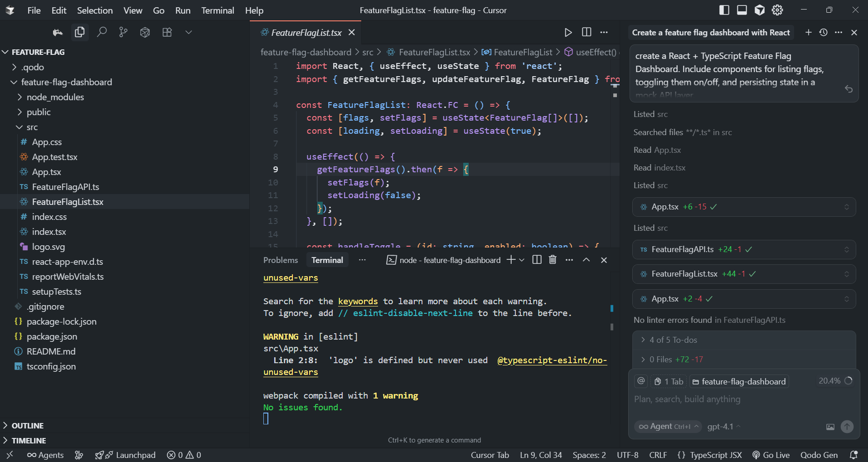Open the Source Control icon

(x=123, y=32)
